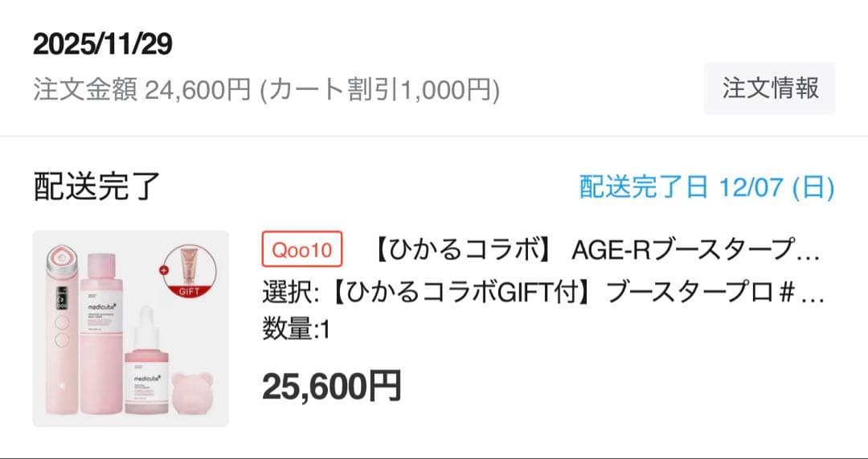Screen dimensions: 868x459
Task: Click the 2025/11/29 order date
Action: [103, 45]
